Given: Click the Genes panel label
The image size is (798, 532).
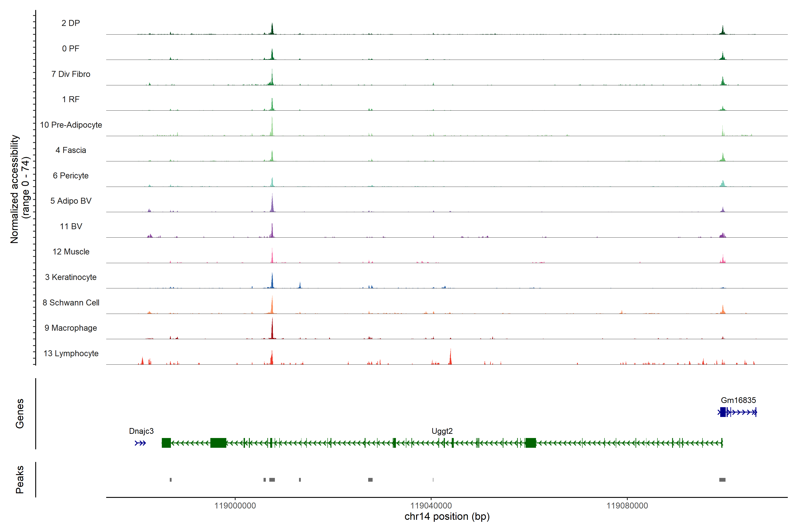Looking at the screenshot, I should click(x=20, y=413).
